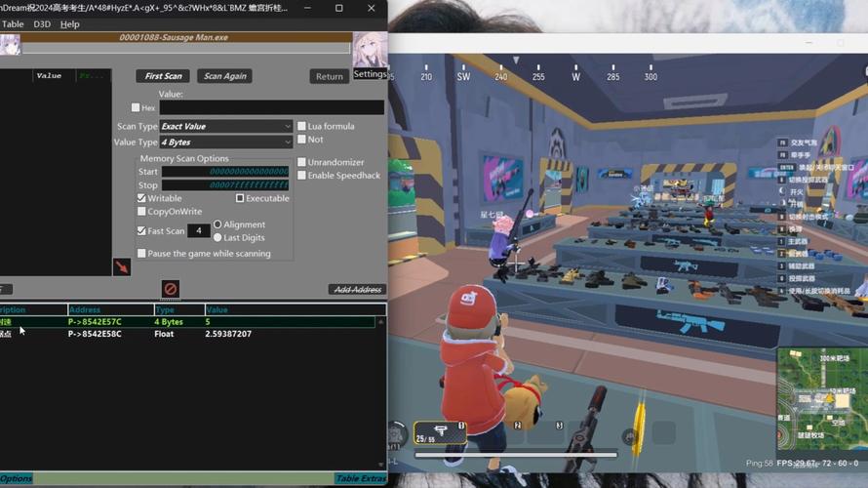The image size is (868, 488).
Task: Select the address row P->8542E58C
Action: pos(187,334)
